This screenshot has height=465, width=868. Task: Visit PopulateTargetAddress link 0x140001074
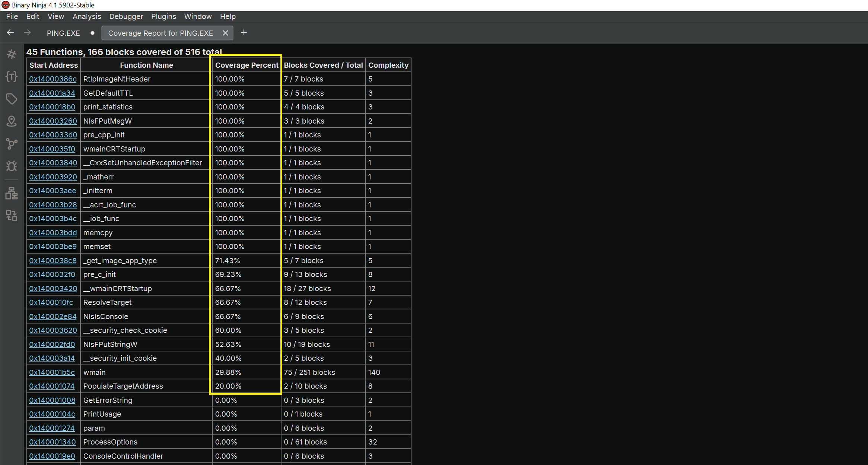[x=52, y=386]
